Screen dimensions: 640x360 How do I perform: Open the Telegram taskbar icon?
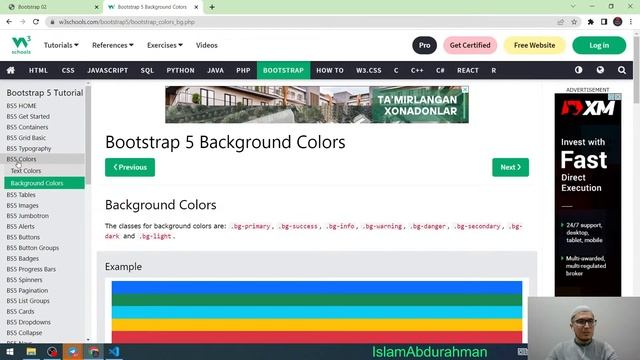[73, 352]
